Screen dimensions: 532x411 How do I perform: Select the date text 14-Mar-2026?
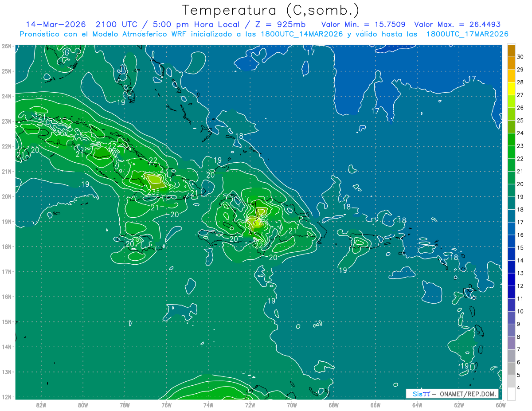click(55, 24)
